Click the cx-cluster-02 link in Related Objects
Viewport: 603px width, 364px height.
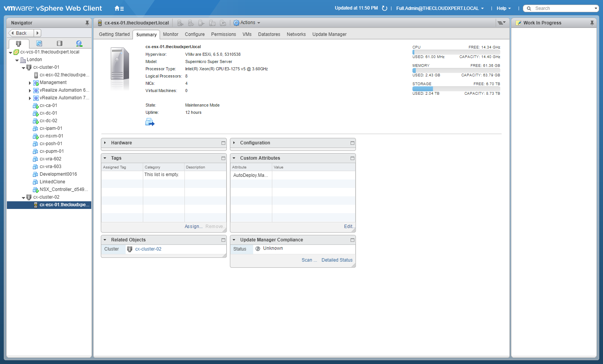(148, 249)
